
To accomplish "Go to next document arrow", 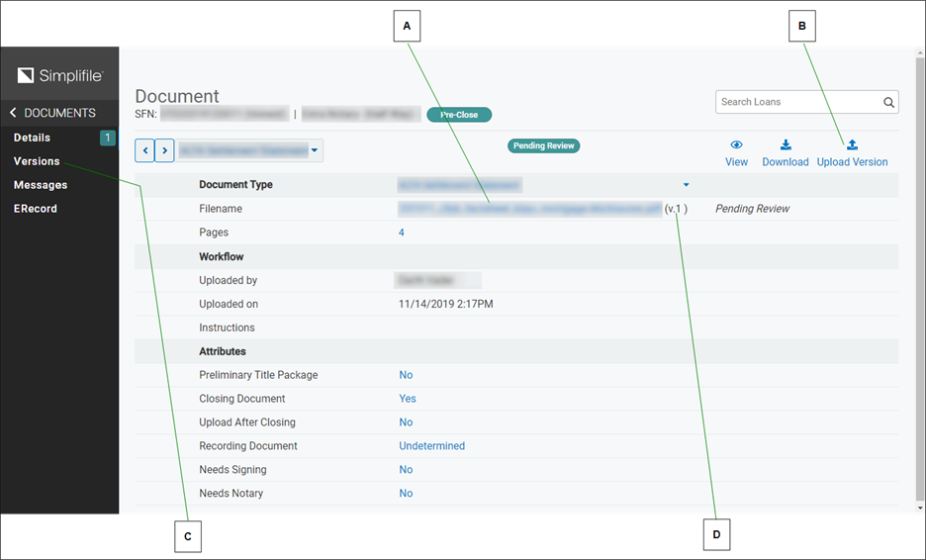I will (x=165, y=150).
